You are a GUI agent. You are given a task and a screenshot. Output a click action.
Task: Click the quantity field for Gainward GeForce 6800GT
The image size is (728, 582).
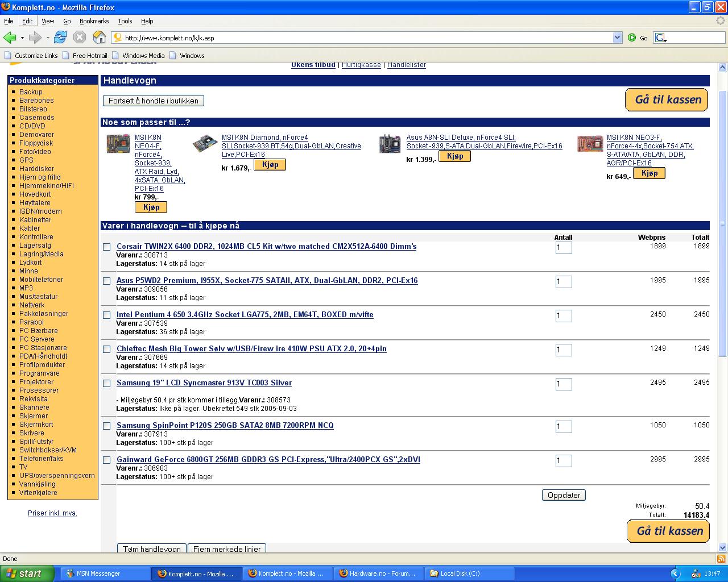click(x=564, y=460)
